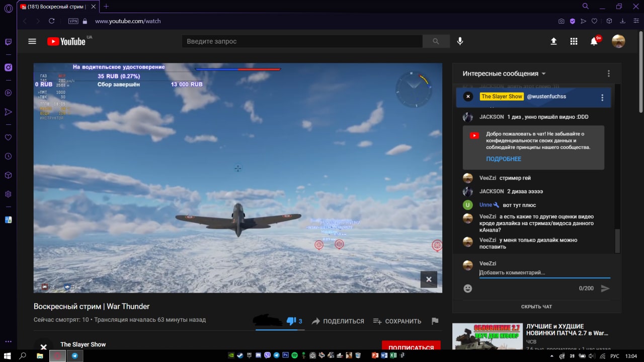Click the Opera GX logo menu
Image resolution: width=644 pixels, height=362 pixels.
(8, 8)
